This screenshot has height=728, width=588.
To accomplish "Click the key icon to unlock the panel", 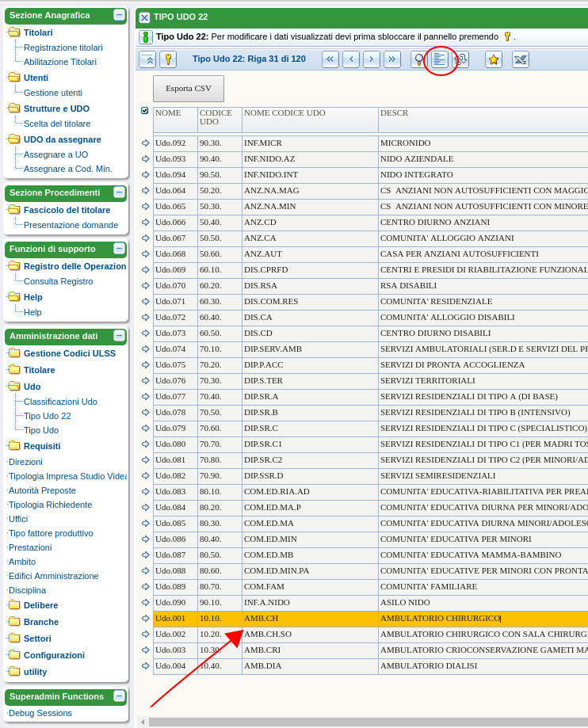I will click(x=168, y=59).
